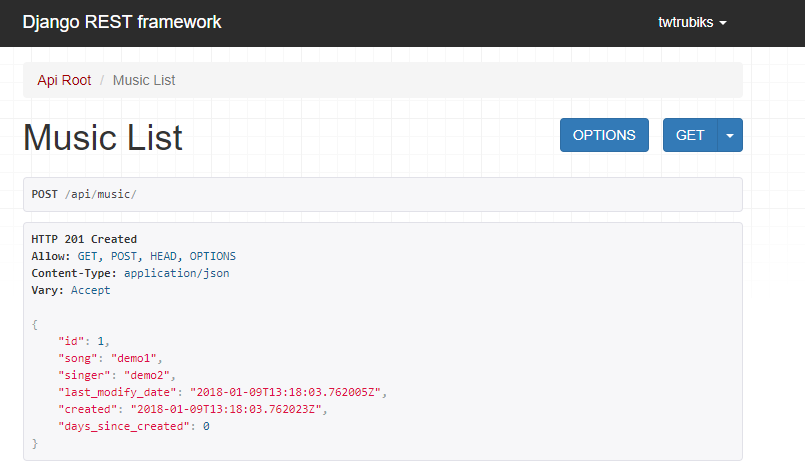Click the Vary: Accept header line

[71, 290]
